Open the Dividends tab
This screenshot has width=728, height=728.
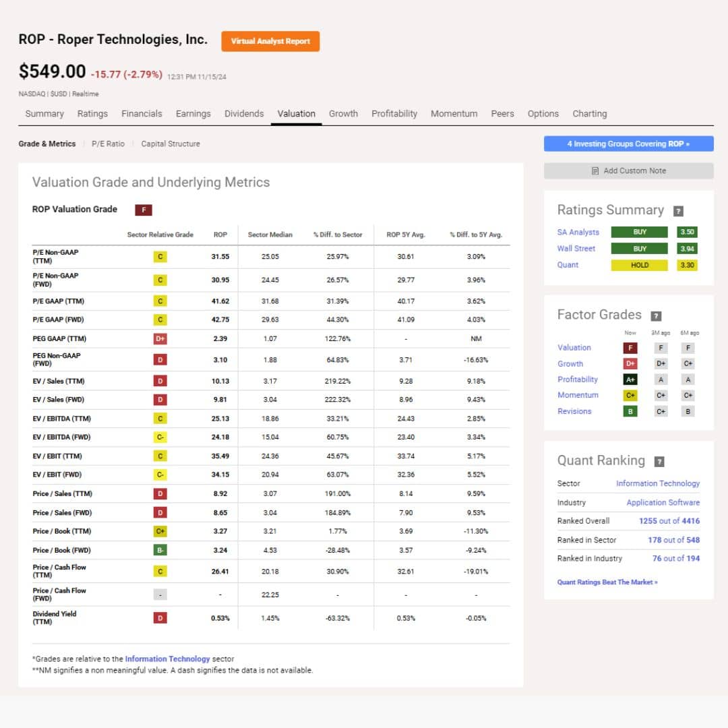tap(244, 114)
